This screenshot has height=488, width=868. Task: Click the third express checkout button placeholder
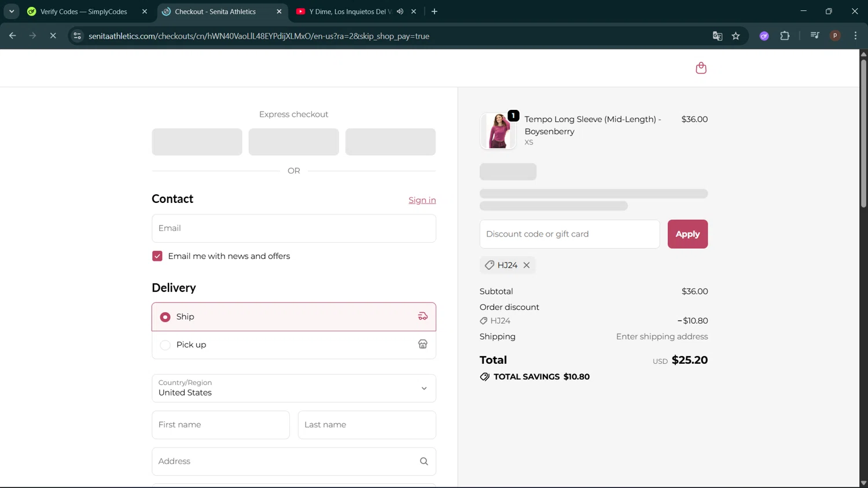[x=390, y=142]
